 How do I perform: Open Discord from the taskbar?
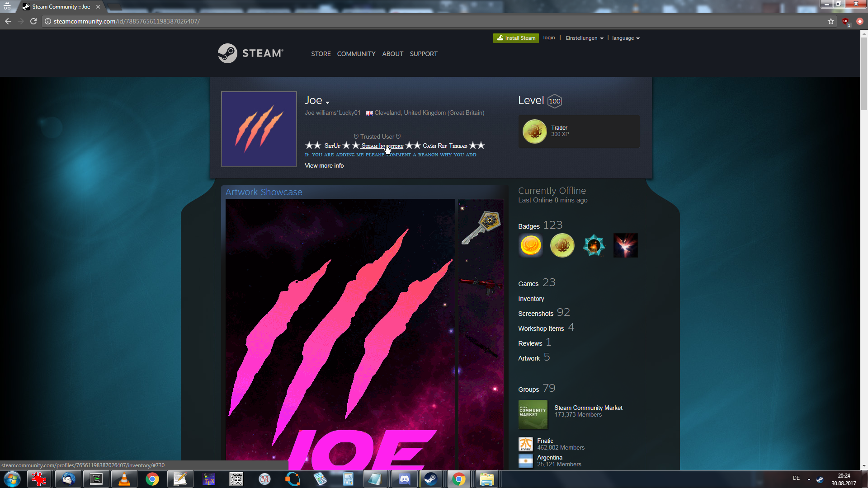[x=404, y=479]
